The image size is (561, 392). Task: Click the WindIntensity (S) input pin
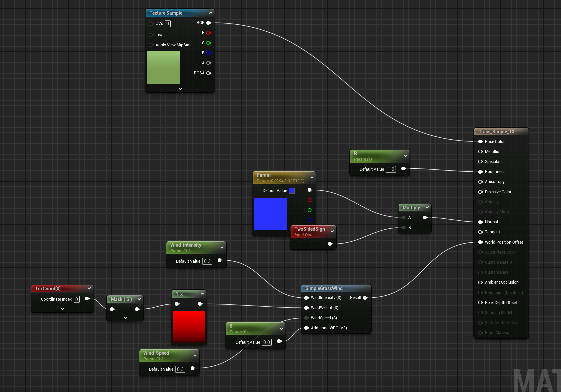[307, 298]
